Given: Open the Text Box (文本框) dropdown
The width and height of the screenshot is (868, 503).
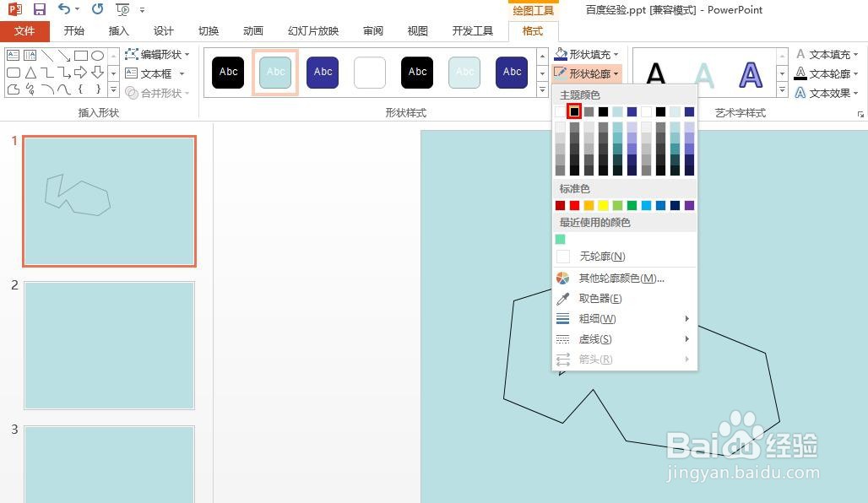Looking at the screenshot, I should (155, 73).
